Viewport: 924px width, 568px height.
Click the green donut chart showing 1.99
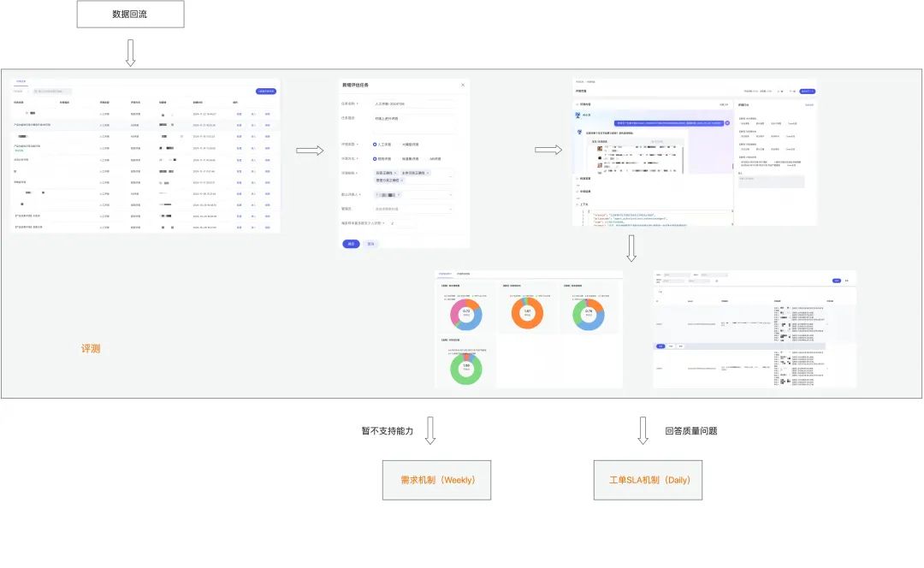(466, 369)
